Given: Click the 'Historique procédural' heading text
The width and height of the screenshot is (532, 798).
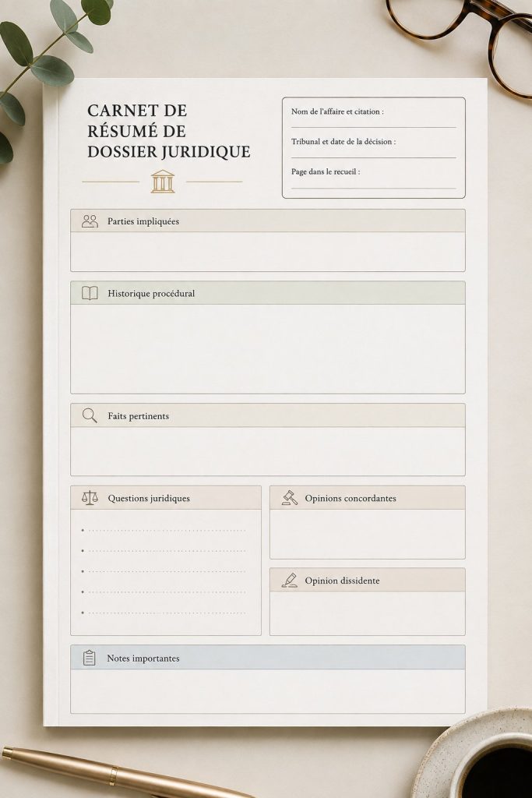Looking at the screenshot, I should 151,293.
